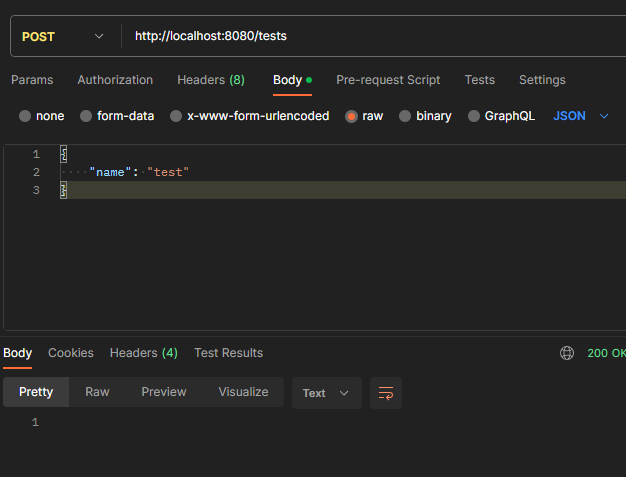Open the request Tests tab
This screenshot has height=477, width=626.
coord(479,80)
